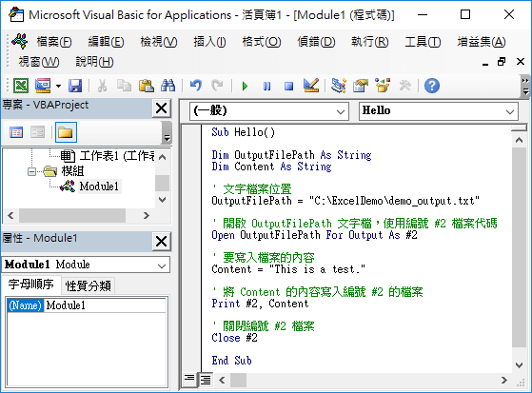The image size is (532, 393).
Task: Open the 說明(H) menu
Action: click(x=94, y=62)
